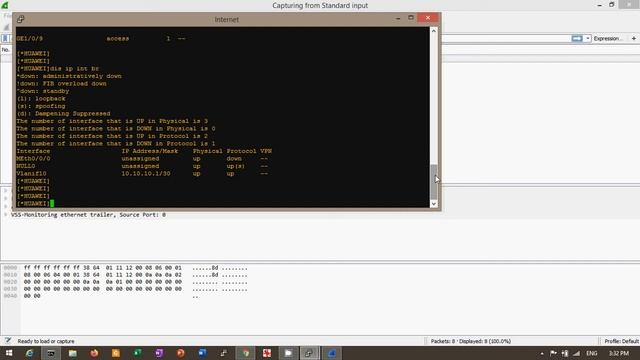The image size is (640, 360).
Task: Switch to Wireshark blue fin taskbar icon
Action: click(331, 353)
